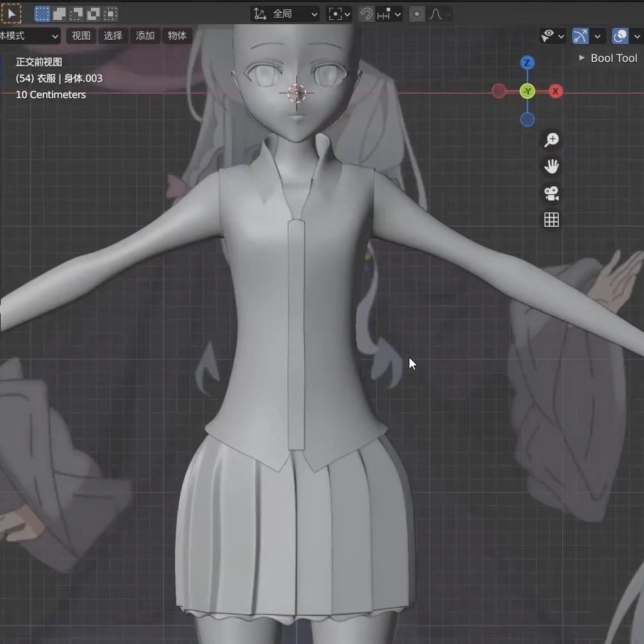Open the object visibility and selectability popover
Image resolution: width=644 pixels, height=644 pixels.
pos(552,36)
